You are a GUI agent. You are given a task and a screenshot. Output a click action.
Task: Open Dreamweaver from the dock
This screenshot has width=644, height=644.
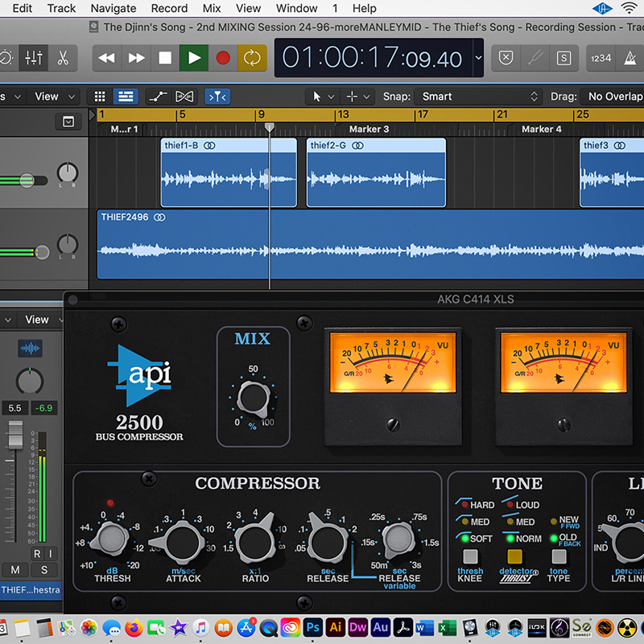click(x=358, y=628)
